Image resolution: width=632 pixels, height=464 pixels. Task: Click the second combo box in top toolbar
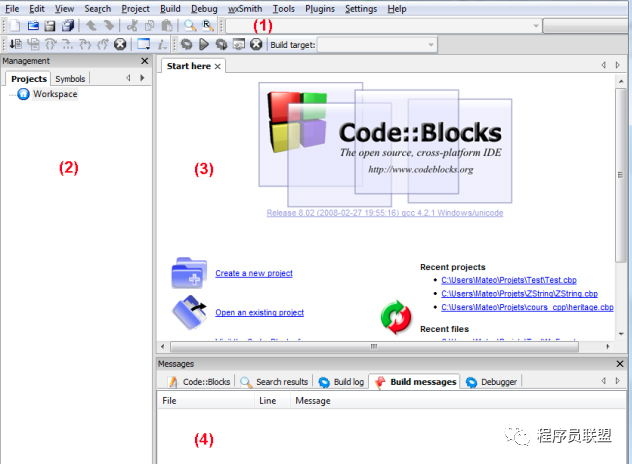tap(586, 26)
